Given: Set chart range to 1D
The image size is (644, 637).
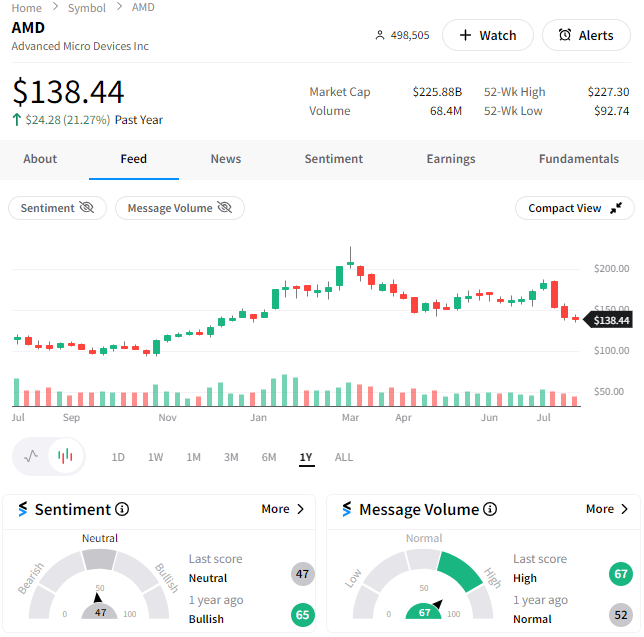Looking at the screenshot, I should (x=118, y=457).
